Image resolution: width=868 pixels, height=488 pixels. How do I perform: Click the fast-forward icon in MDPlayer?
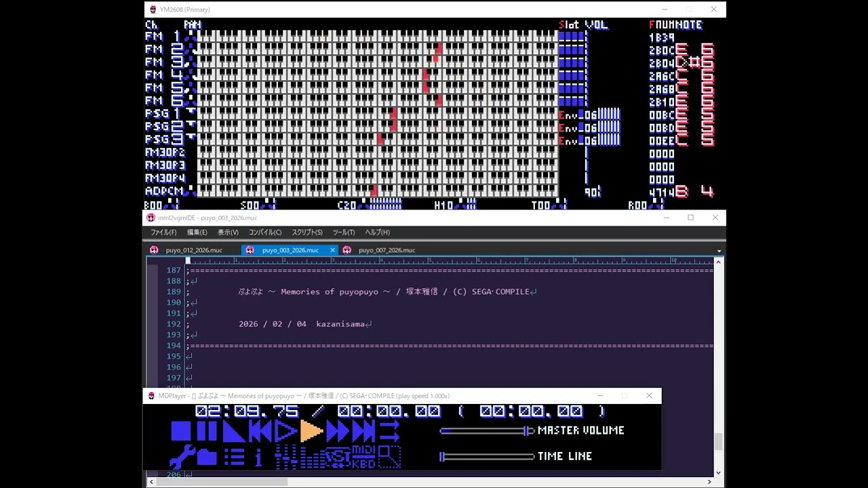point(337,431)
